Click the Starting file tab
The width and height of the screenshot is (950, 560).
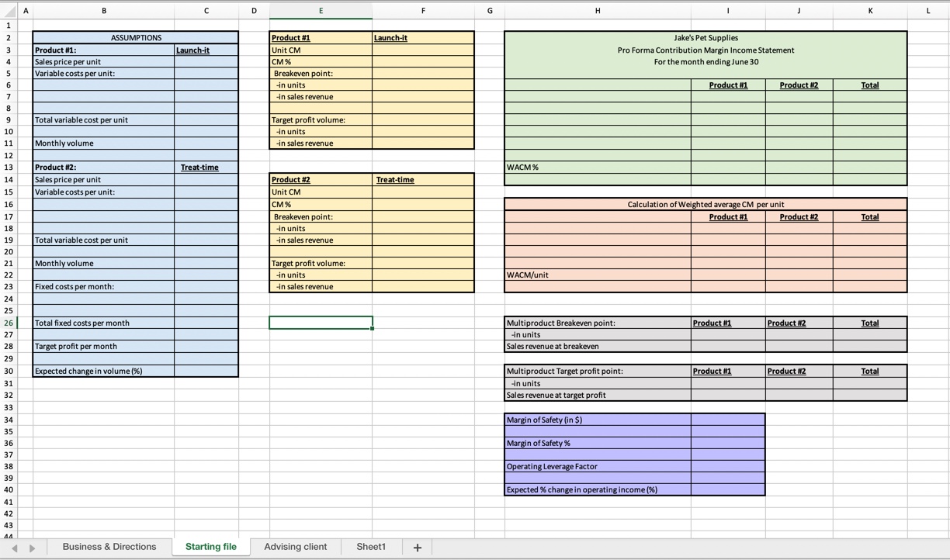tap(210, 547)
